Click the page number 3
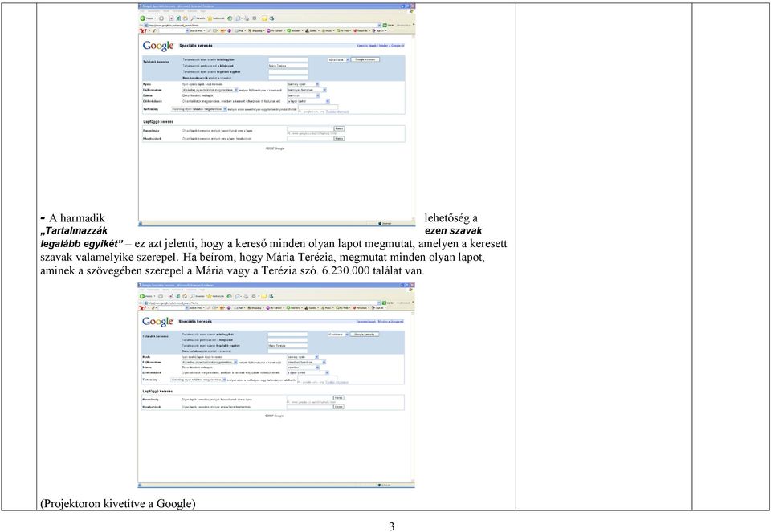771x532 pixels. 391,526
